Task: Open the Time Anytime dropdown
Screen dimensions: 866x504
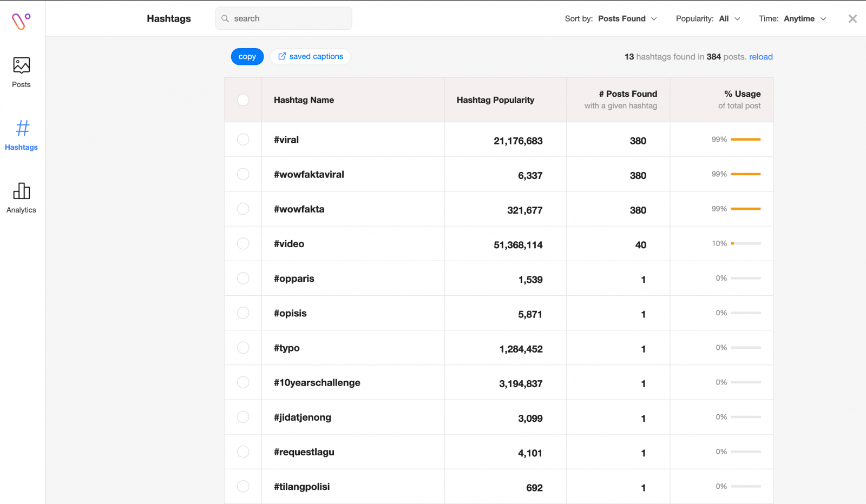Action: [x=792, y=18]
